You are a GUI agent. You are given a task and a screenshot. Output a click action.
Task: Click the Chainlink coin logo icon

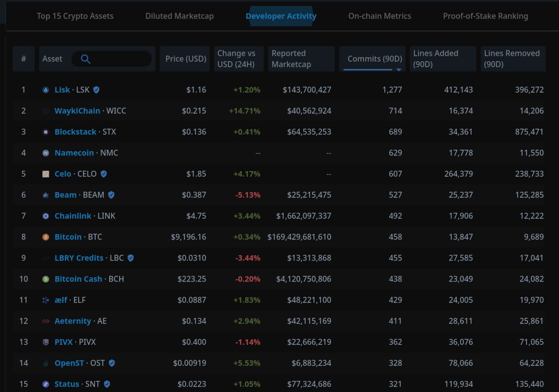[x=46, y=216]
